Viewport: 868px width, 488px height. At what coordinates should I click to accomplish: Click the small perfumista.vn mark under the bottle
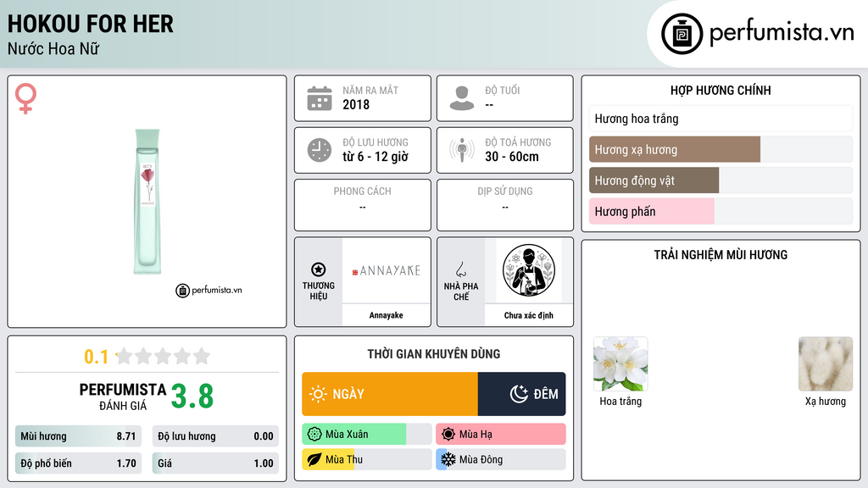click(209, 290)
